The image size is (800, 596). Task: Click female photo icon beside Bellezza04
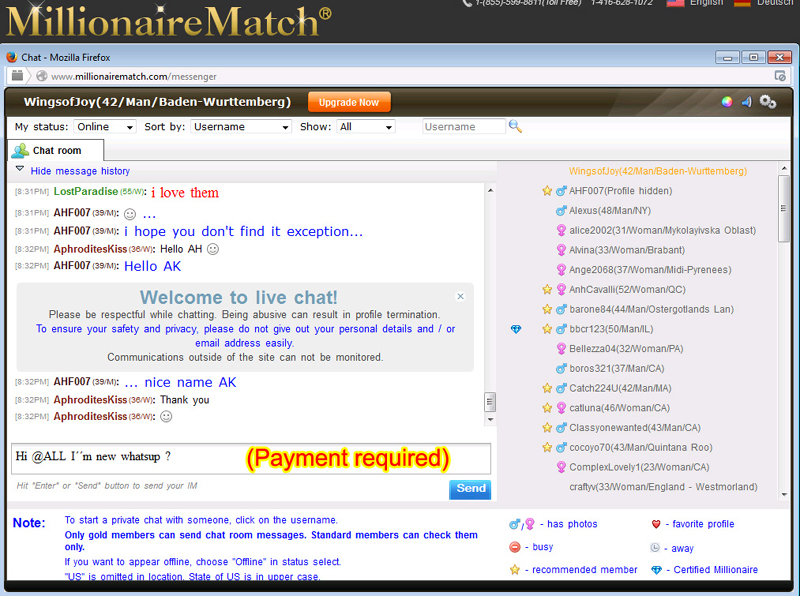(x=561, y=349)
